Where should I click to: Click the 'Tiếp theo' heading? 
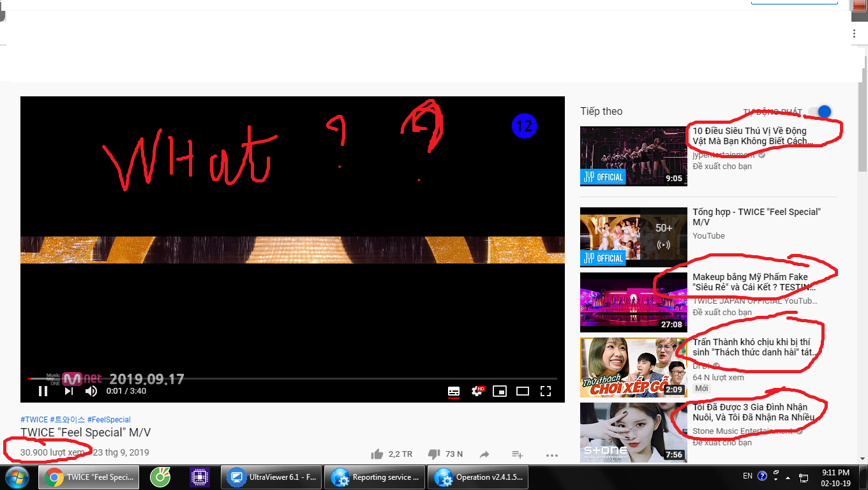pyautogui.click(x=601, y=112)
